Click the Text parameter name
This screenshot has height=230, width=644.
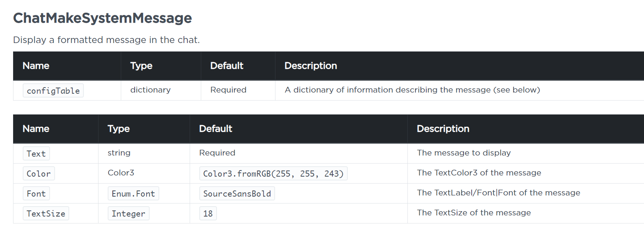pos(36,154)
